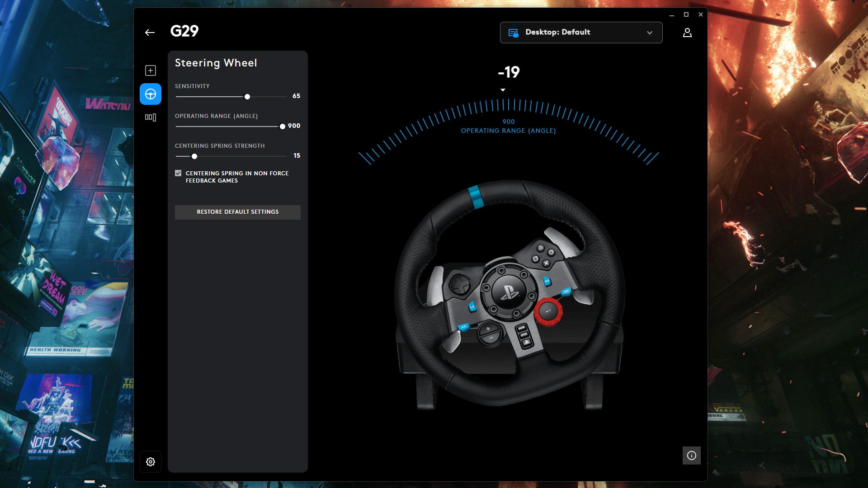Open the user account profile icon
The width and height of the screenshot is (868, 488).
point(687,33)
